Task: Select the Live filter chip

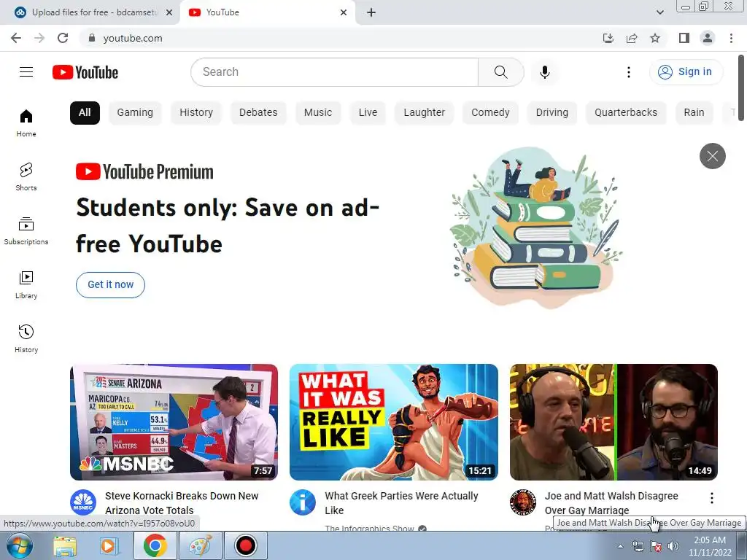Action: [368, 113]
